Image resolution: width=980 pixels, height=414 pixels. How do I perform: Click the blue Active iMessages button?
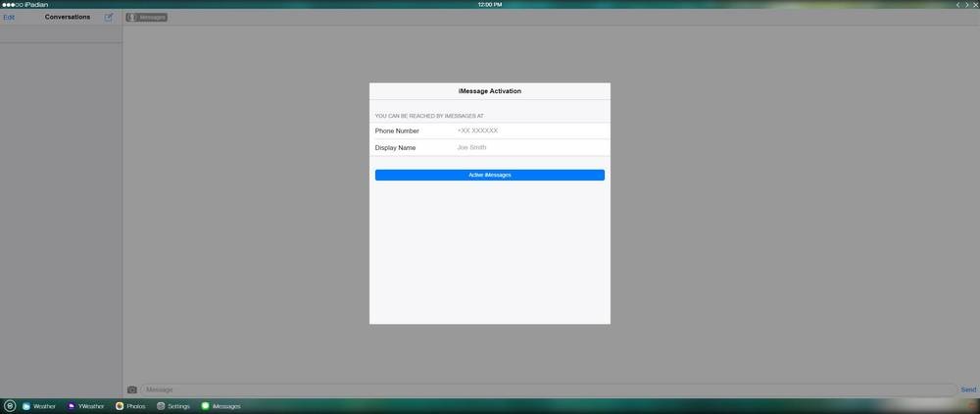click(489, 175)
